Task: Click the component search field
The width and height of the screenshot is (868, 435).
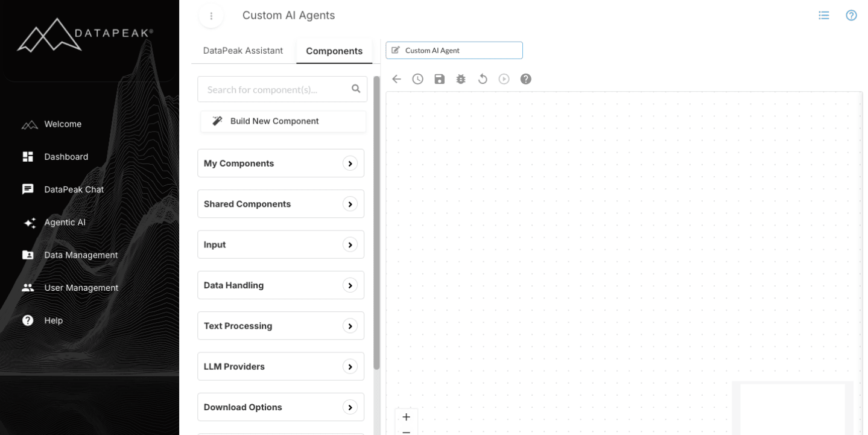Action: [x=274, y=89]
